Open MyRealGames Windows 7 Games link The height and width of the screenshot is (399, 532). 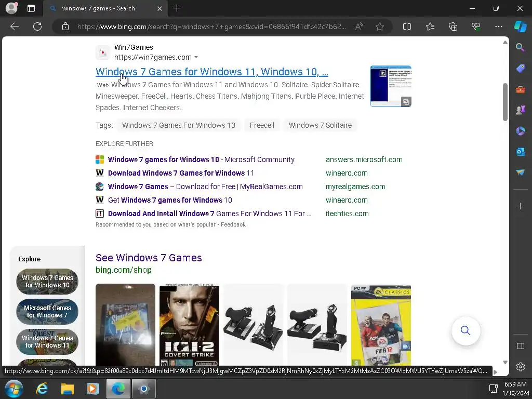(205, 187)
